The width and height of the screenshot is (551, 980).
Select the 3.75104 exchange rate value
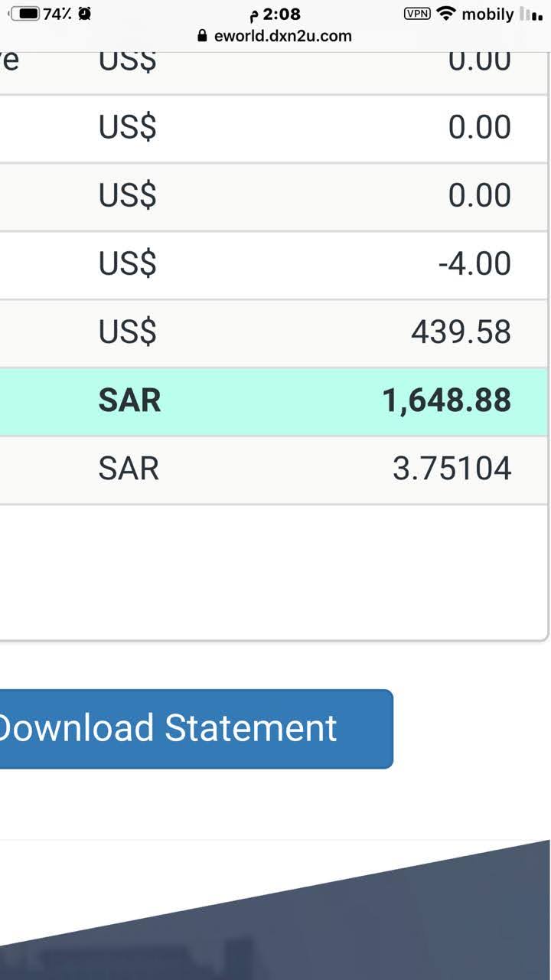click(x=452, y=469)
